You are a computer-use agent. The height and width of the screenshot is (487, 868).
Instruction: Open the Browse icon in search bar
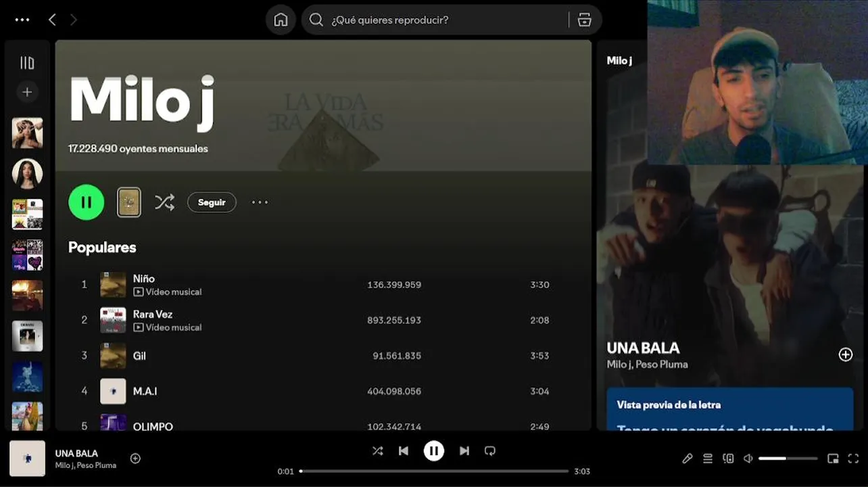click(585, 20)
